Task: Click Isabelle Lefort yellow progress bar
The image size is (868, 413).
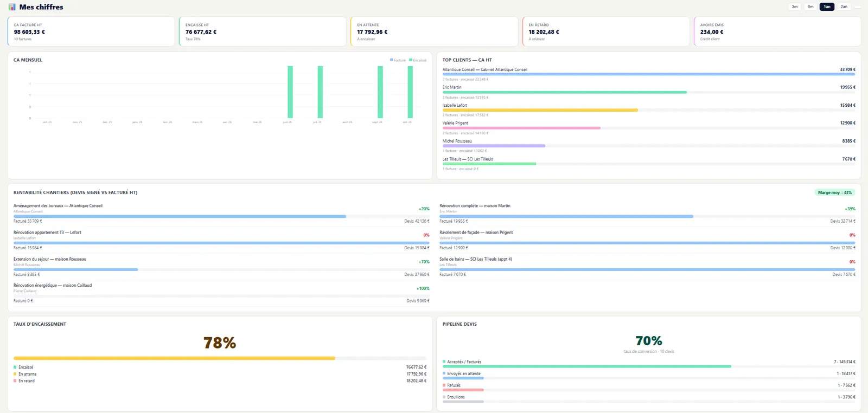Action: coord(540,110)
